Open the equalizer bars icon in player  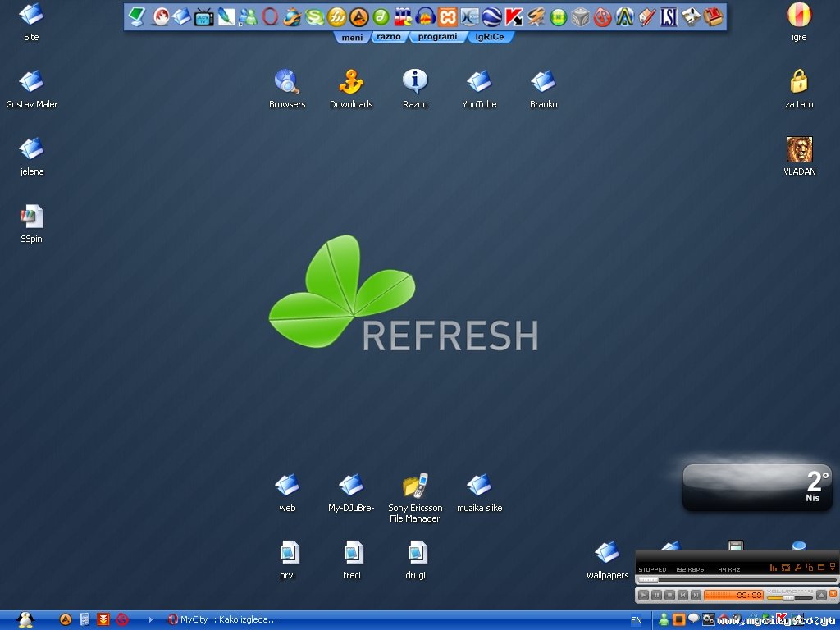[x=773, y=568]
